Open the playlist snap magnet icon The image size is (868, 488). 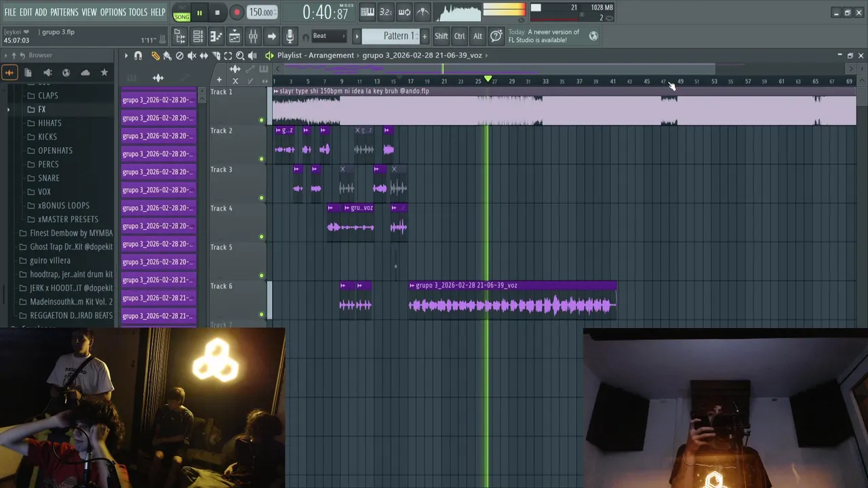[x=138, y=56]
